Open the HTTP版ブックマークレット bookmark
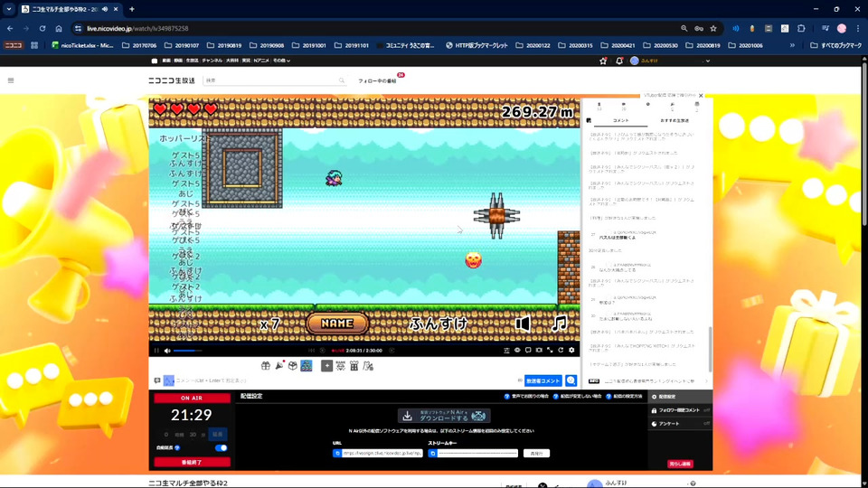 click(x=476, y=45)
